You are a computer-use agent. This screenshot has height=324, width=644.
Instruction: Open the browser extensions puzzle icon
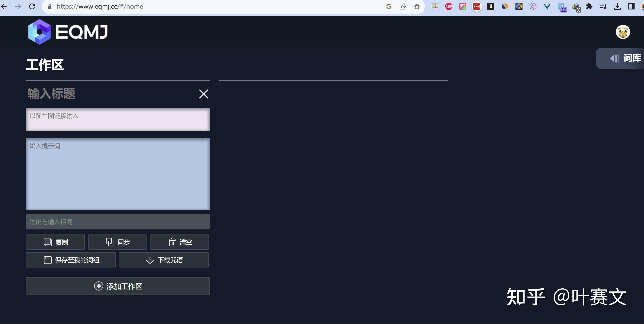589,6
